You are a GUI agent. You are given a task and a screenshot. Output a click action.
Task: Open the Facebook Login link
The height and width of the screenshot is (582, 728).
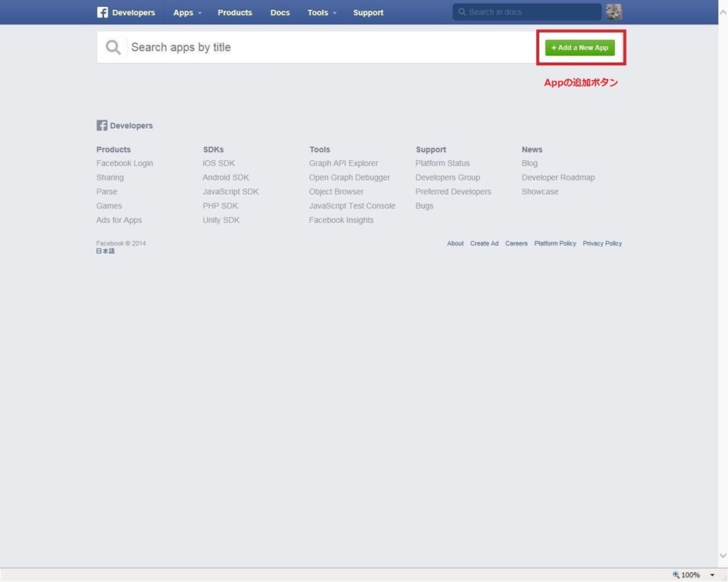click(x=124, y=164)
